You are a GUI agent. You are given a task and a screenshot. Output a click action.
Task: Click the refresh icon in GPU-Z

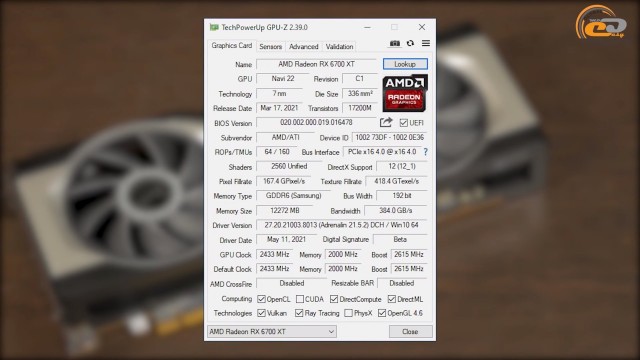tap(410, 43)
